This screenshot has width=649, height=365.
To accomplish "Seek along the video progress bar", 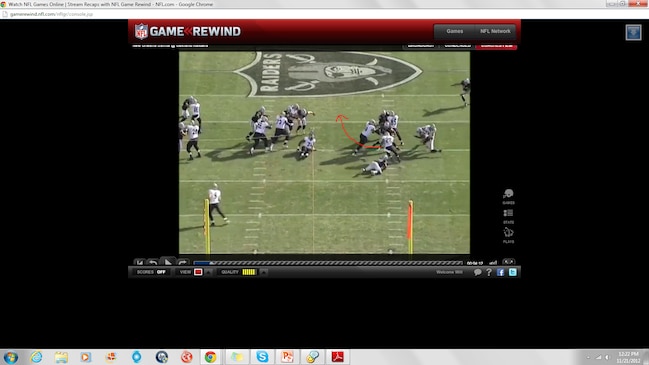I will (x=328, y=263).
